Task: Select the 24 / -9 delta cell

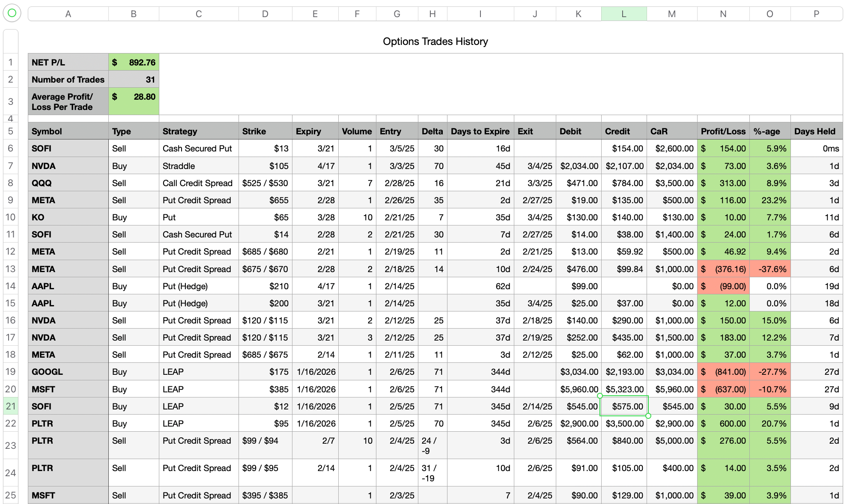Action: pyautogui.click(x=432, y=445)
